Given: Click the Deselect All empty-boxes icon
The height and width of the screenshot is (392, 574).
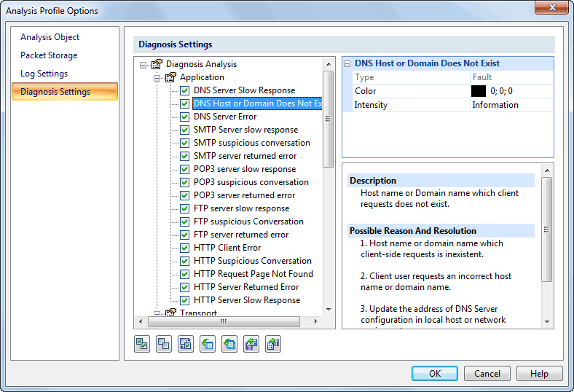Looking at the screenshot, I should tap(164, 345).
